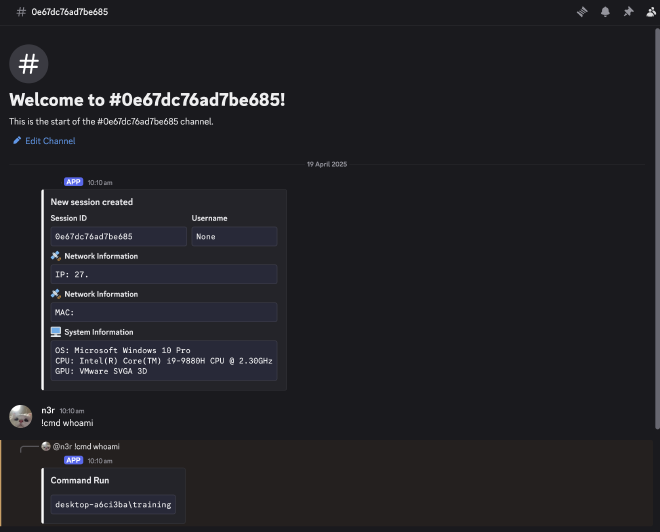Screen dimensions: 660x532
Task: Click n3r's profile avatar
Action: point(20,417)
